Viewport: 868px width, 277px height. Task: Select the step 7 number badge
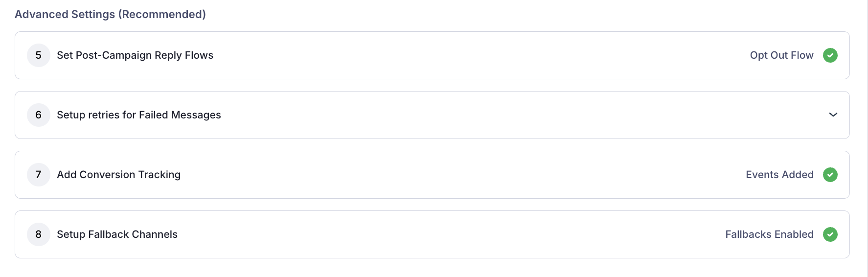pos(39,175)
